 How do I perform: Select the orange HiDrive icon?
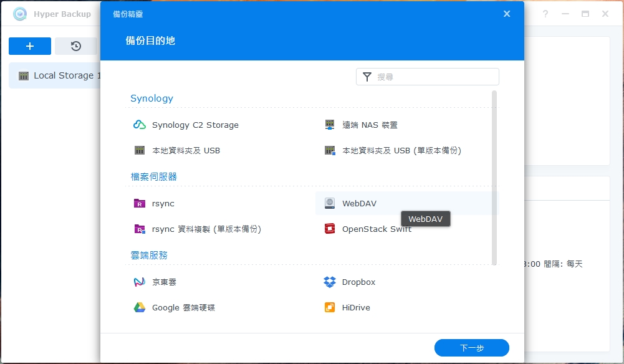330,307
